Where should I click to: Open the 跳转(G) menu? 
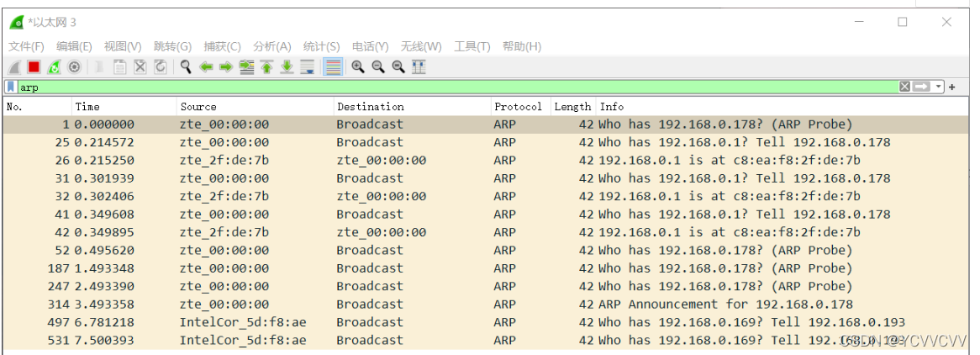pyautogui.click(x=172, y=46)
